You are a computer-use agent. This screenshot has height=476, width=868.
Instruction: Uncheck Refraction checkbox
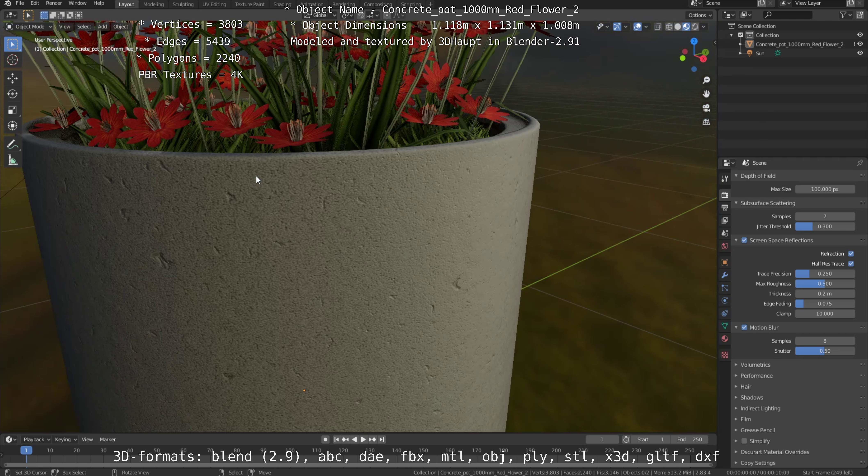pos(851,254)
